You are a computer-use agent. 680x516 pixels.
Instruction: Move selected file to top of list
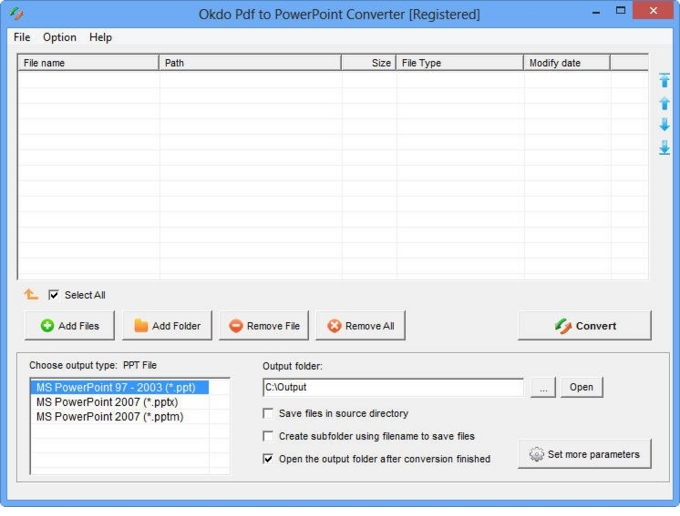[664, 81]
